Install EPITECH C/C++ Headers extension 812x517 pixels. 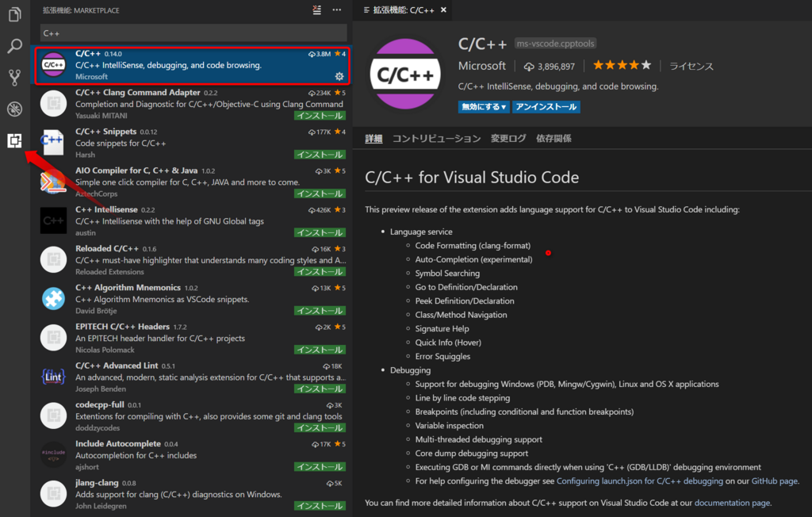pos(320,350)
